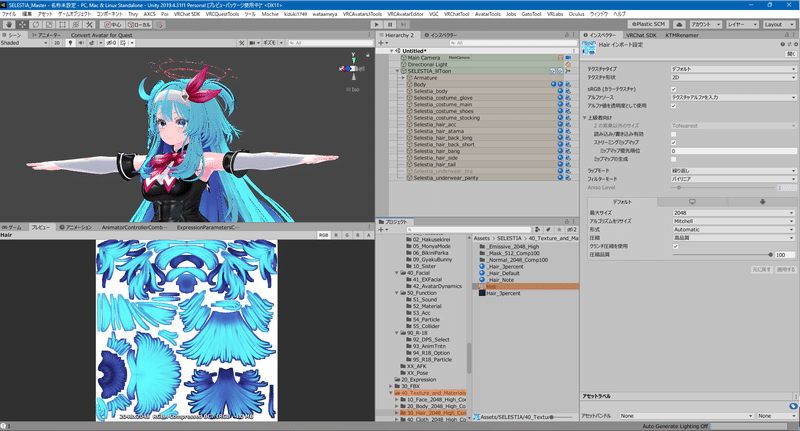Click the asset bundle tag icon

coord(793,406)
